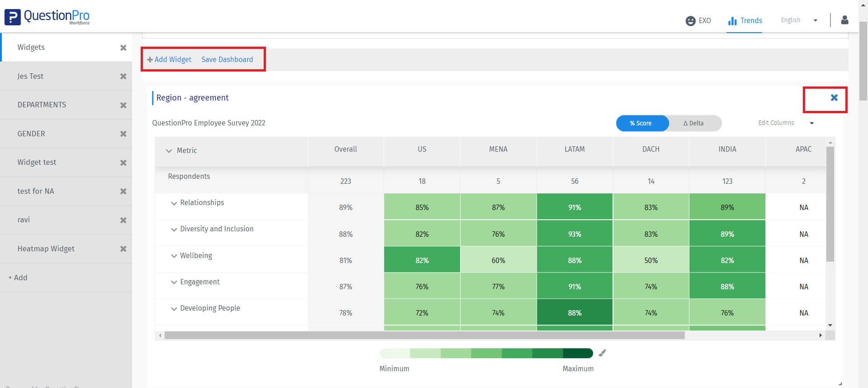
Task: Click the heatmap color paintbrush icon
Action: (x=602, y=353)
